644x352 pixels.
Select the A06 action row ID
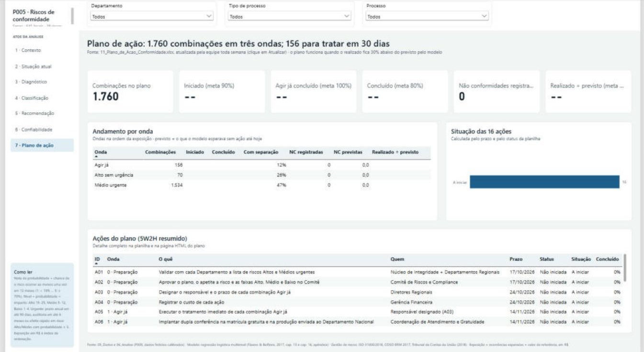[x=99, y=322]
